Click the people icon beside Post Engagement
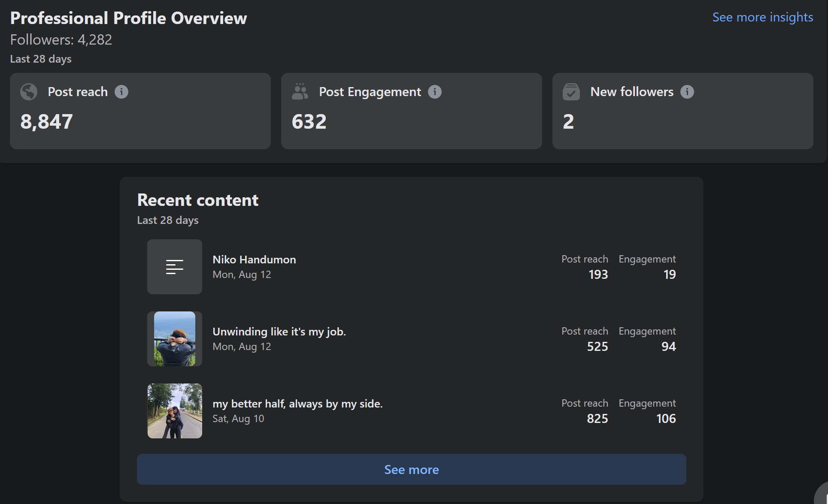This screenshot has width=828, height=504. [300, 92]
